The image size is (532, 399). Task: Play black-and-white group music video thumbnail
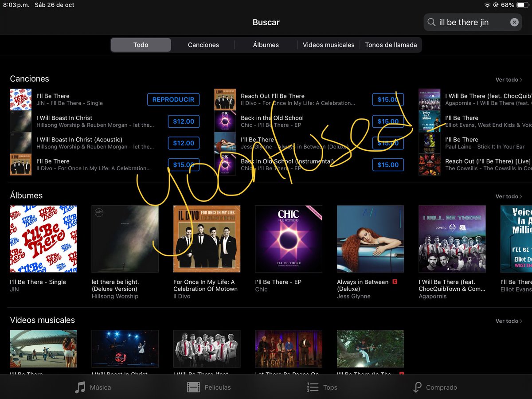(x=207, y=348)
